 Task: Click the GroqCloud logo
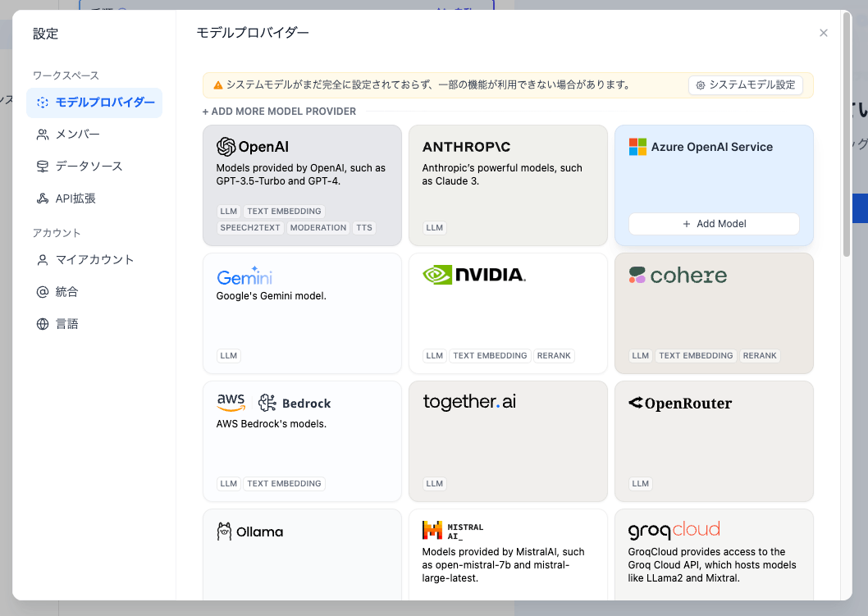674,530
